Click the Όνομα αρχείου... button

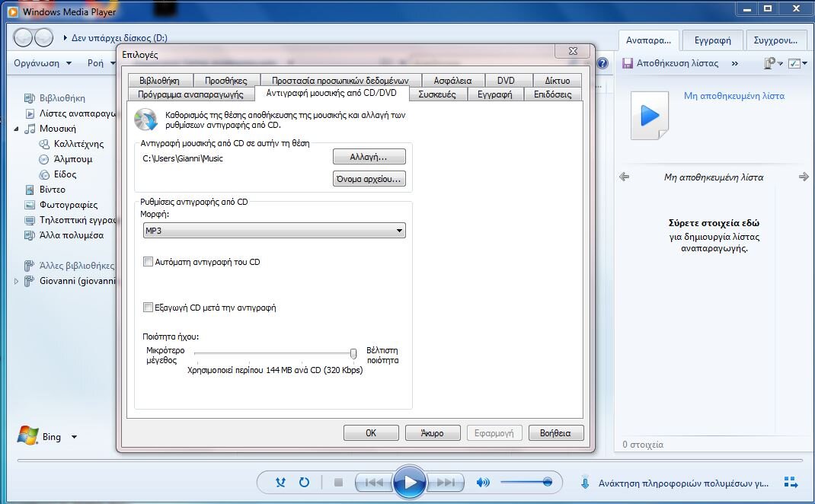point(369,179)
